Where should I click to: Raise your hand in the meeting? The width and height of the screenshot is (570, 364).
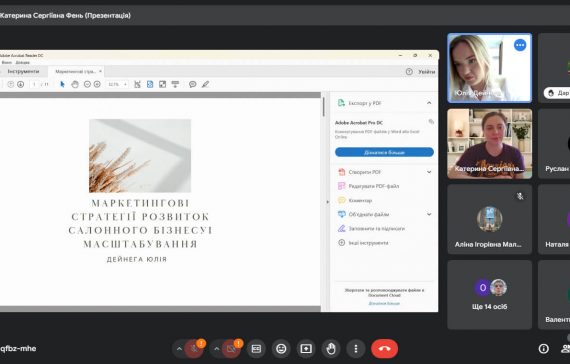331,349
